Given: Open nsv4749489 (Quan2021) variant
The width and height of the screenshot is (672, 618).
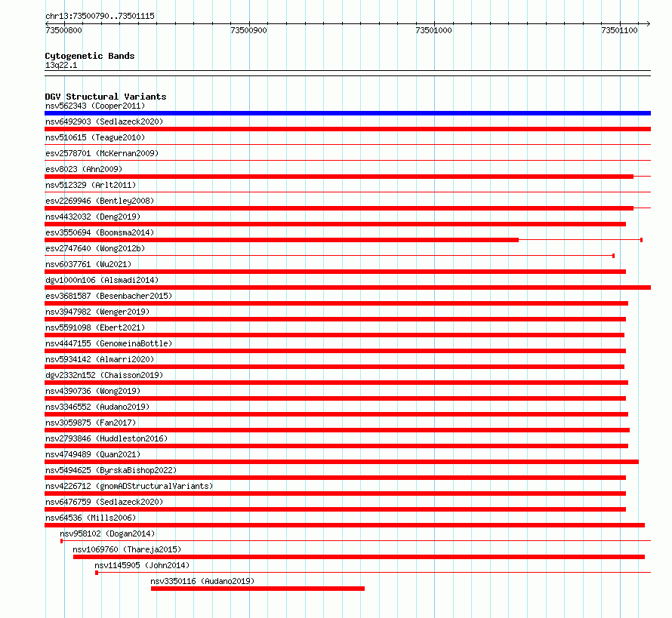Looking at the screenshot, I should click(x=93, y=454).
